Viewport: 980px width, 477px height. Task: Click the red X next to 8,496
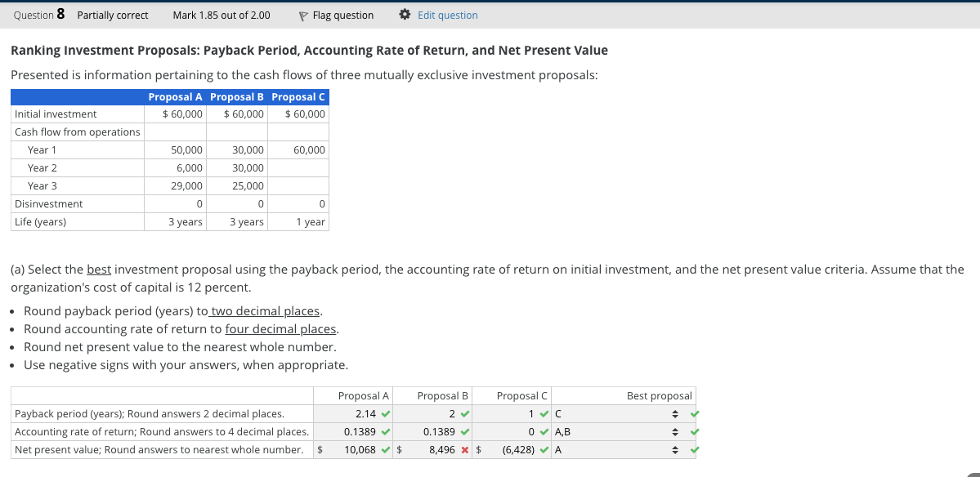[465, 449]
